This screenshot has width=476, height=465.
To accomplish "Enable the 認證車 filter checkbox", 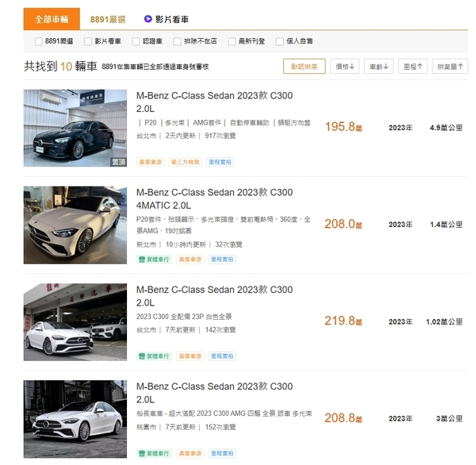I will point(136,41).
